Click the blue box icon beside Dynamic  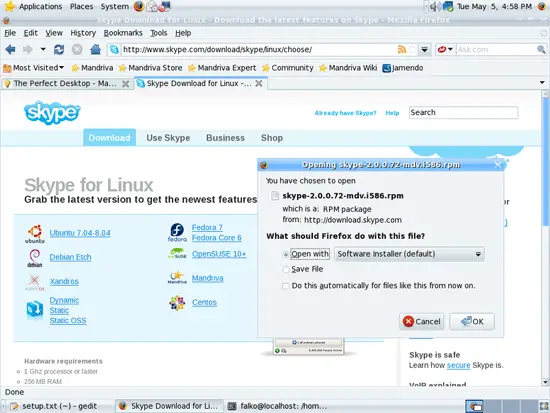tap(35, 310)
